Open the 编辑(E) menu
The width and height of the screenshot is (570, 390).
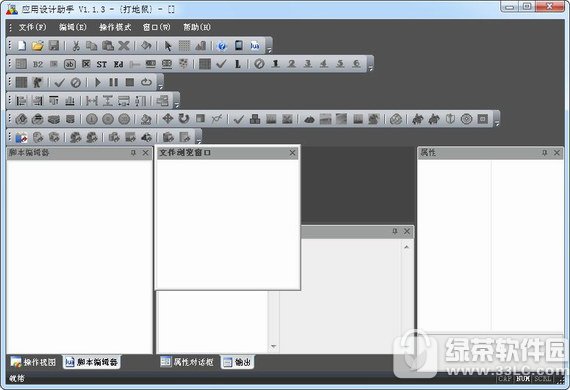pyautogui.click(x=73, y=27)
